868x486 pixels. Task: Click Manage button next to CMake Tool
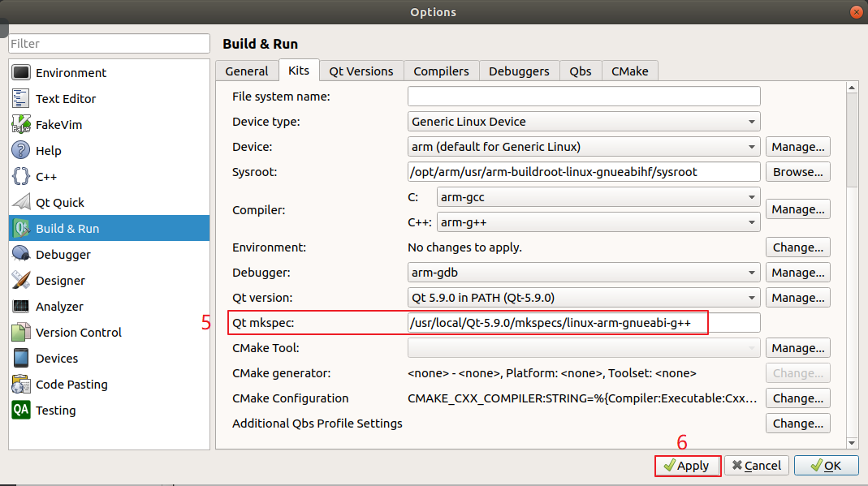pyautogui.click(x=797, y=348)
